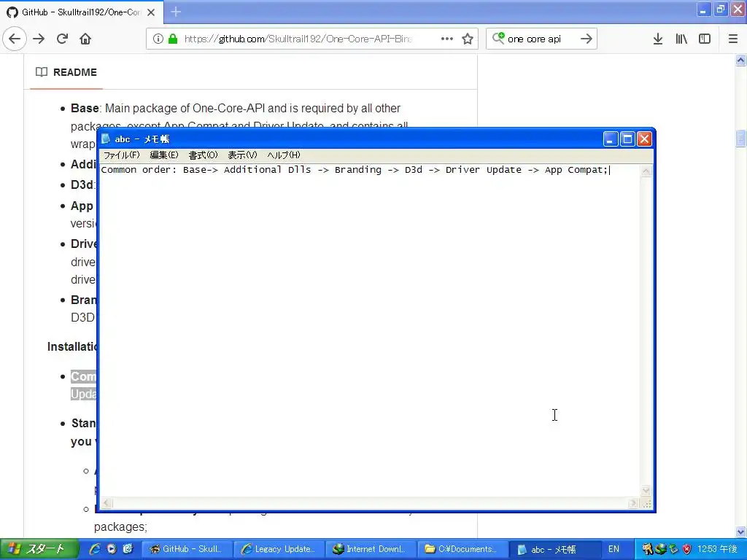Go forward in the browser
Image resolution: width=747 pixels, height=560 pixels.
(x=39, y=39)
